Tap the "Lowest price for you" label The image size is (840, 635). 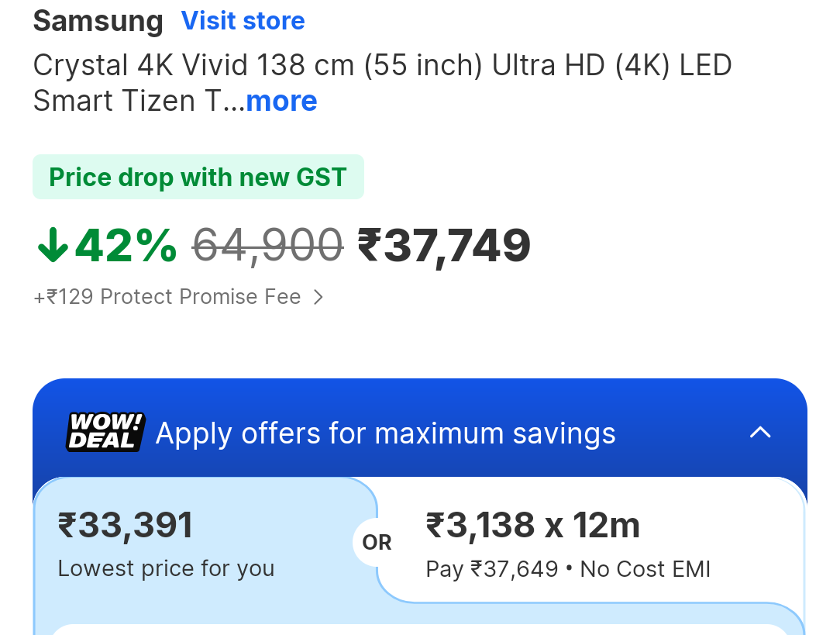coord(166,568)
